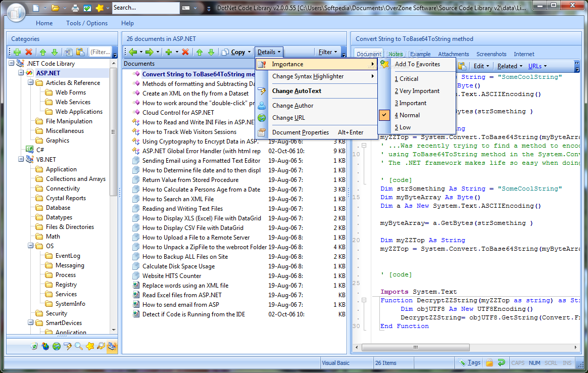Move category up with green up arrow
Viewport: 588px width, 373px height.
[x=43, y=52]
